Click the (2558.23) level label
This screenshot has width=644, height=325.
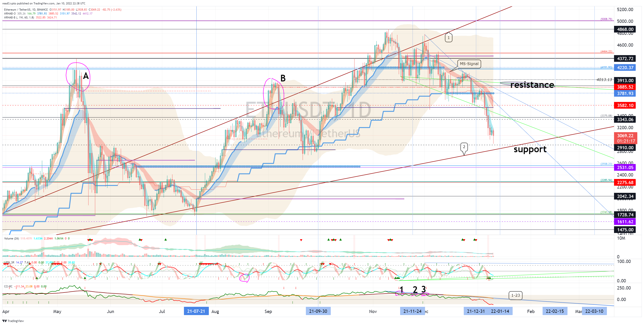(x=606, y=164)
